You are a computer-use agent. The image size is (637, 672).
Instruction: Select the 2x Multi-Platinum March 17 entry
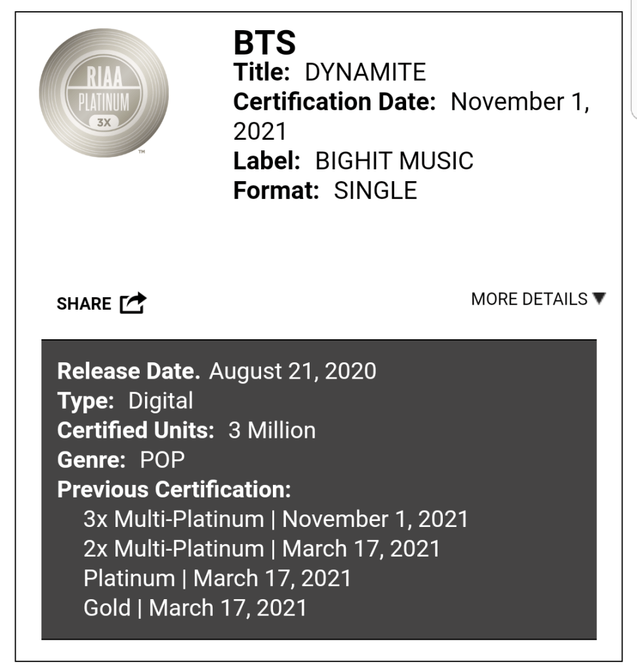(x=262, y=549)
